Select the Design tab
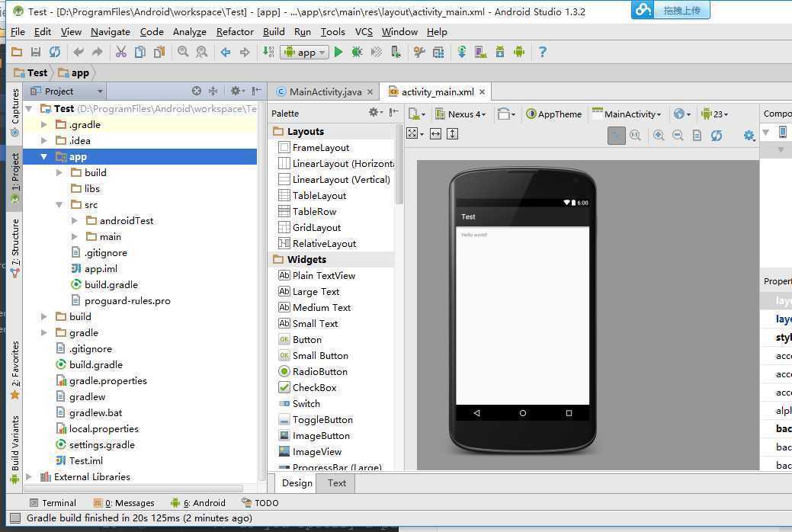792x532 pixels. point(297,483)
